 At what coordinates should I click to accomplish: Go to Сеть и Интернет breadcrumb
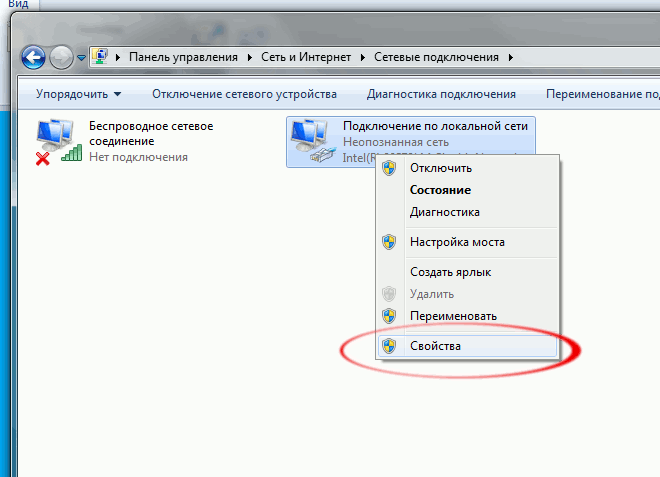pyautogui.click(x=306, y=57)
